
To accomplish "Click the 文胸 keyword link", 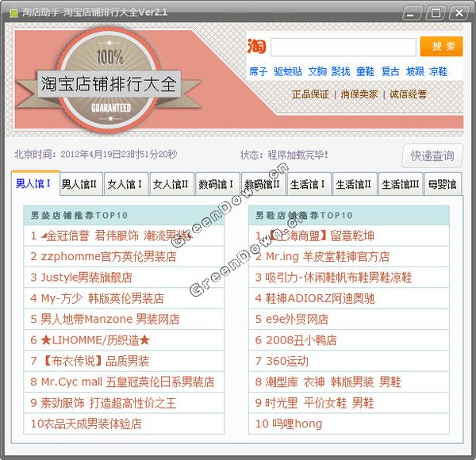I will pyautogui.click(x=317, y=71).
